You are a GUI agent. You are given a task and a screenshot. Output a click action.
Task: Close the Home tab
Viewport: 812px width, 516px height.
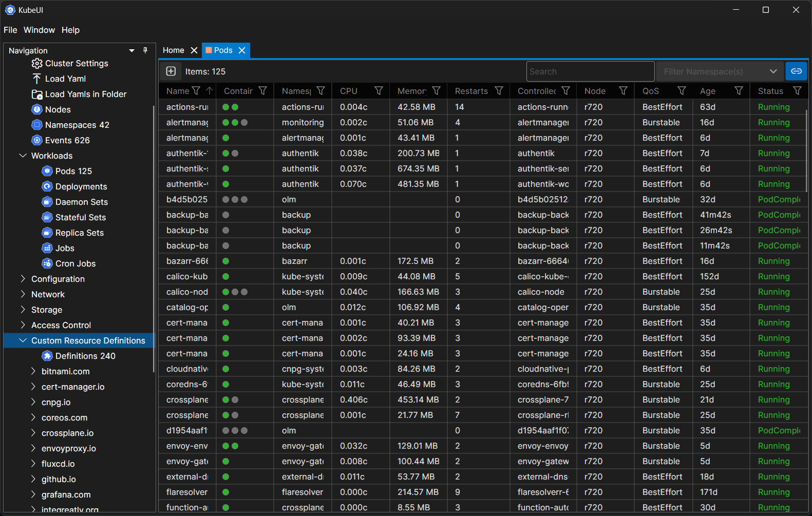(x=194, y=50)
